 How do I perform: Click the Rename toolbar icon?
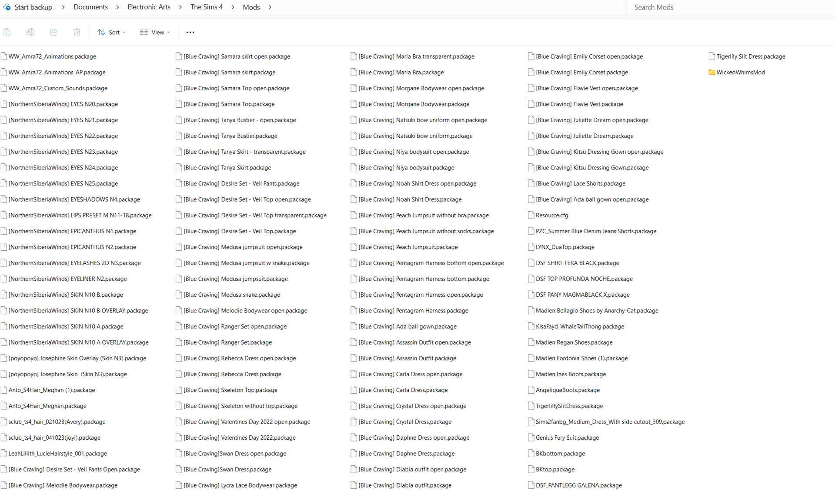point(30,32)
